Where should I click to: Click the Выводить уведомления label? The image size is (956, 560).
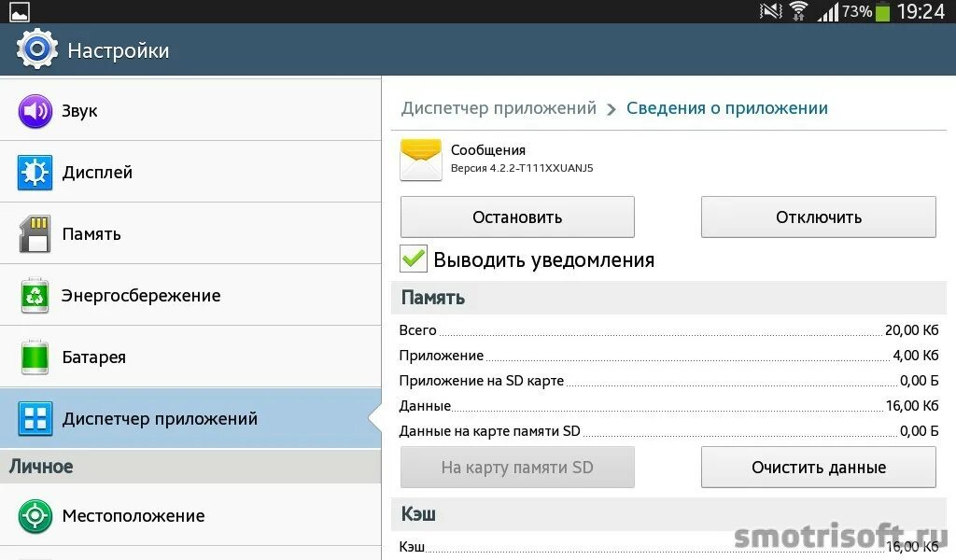544,260
